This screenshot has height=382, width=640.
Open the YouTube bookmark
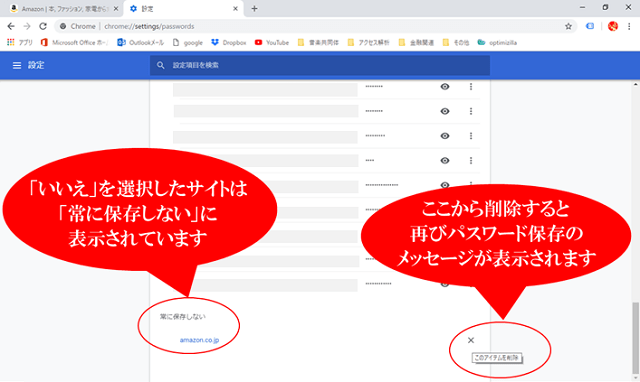click(272, 42)
